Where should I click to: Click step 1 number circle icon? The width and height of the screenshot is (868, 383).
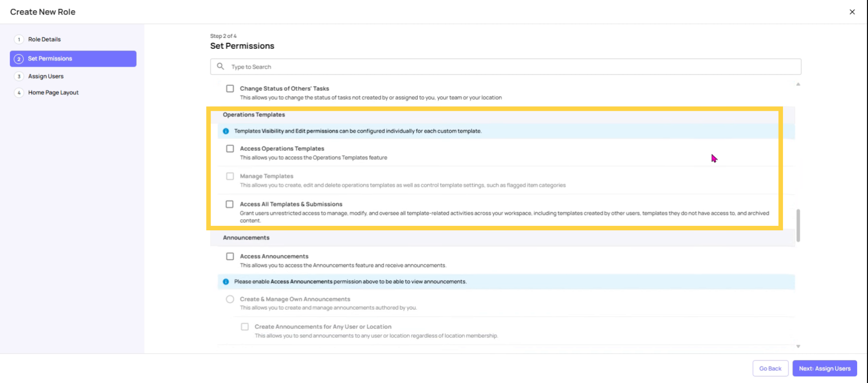[19, 39]
